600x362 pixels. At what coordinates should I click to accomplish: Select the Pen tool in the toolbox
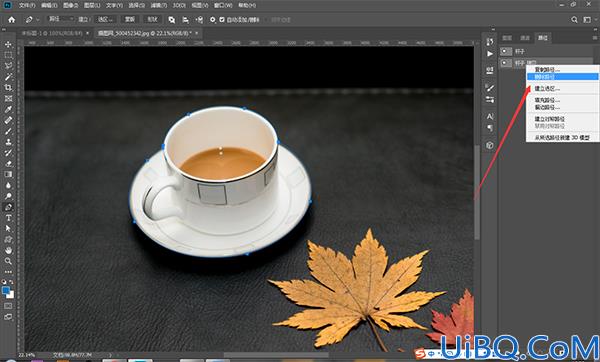8,207
